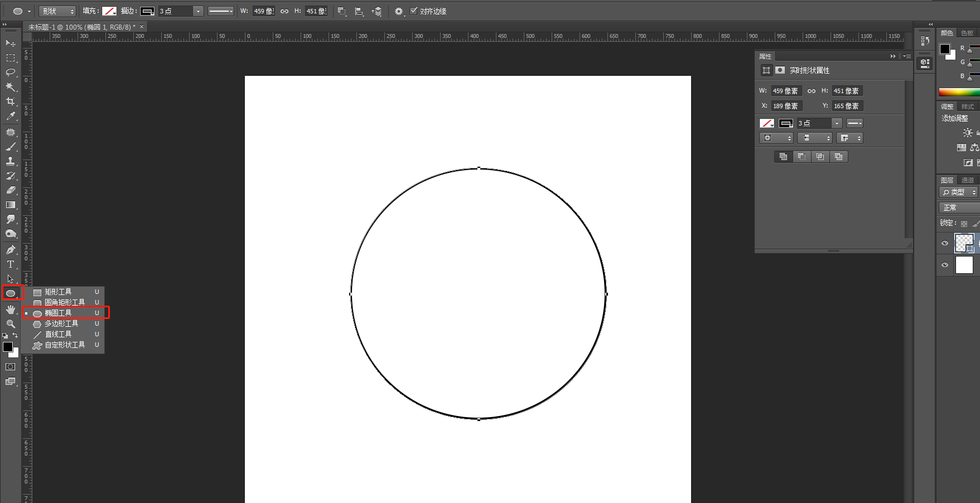Image resolution: width=980 pixels, height=503 pixels.
Task: Select the Magic Wand tool
Action: 10,87
